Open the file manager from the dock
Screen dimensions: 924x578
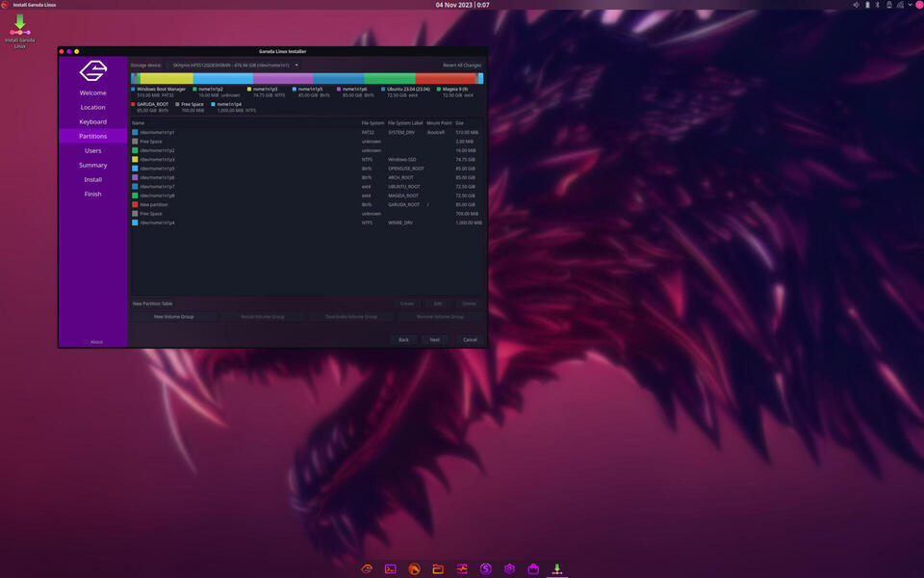[438, 568]
